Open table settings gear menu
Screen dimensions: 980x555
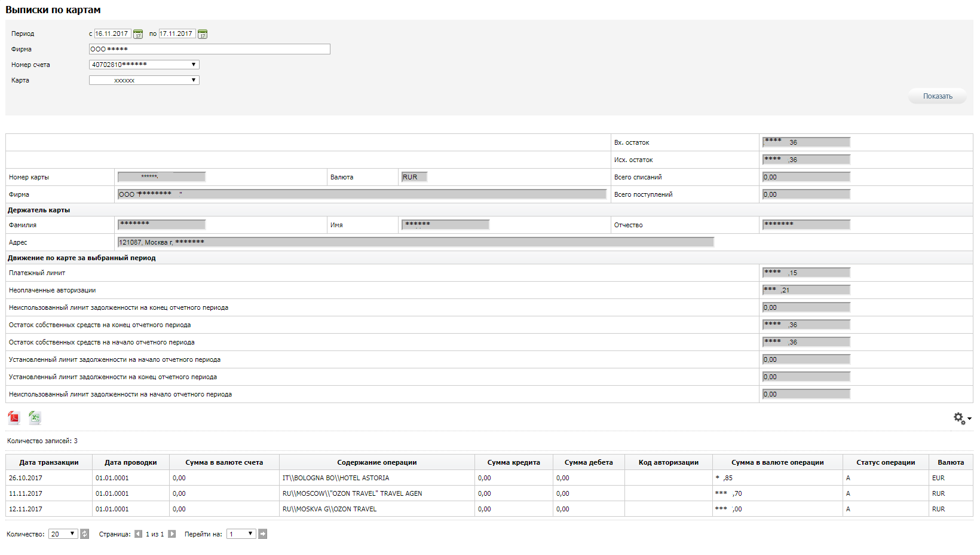pos(961,419)
